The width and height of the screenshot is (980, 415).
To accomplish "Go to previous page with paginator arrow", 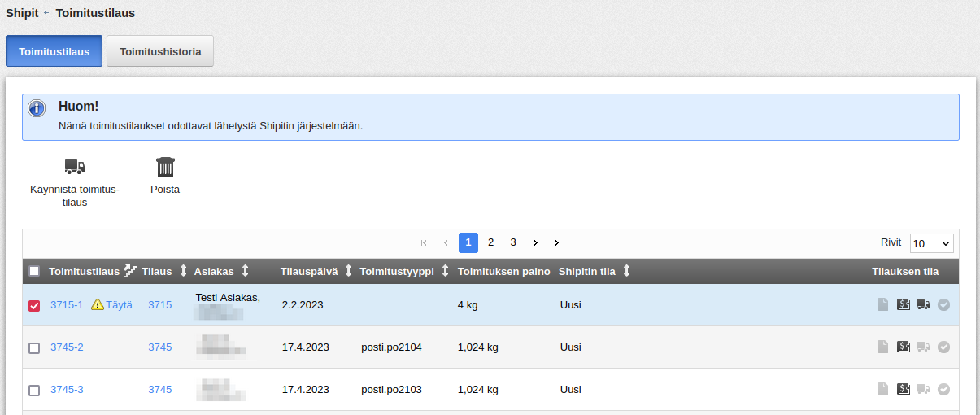I will point(446,242).
